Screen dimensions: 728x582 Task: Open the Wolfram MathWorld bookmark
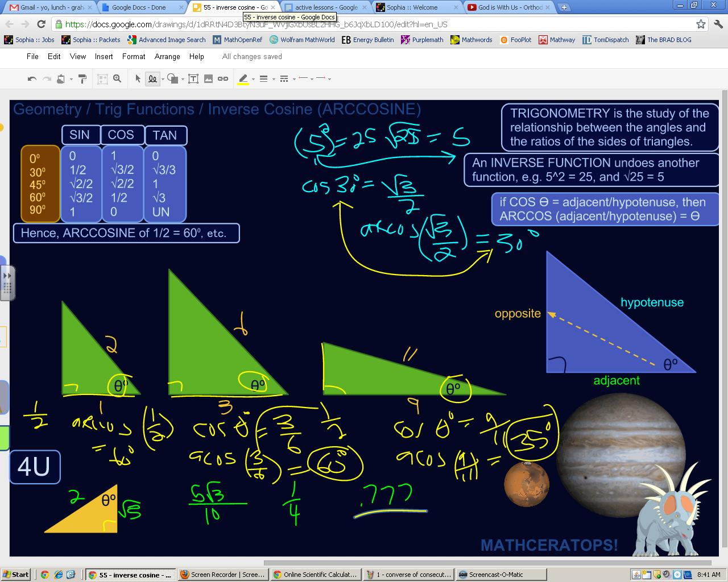click(302, 40)
